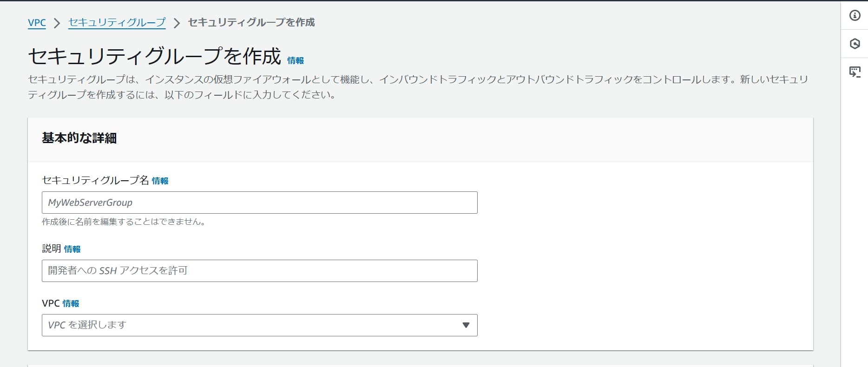Focus the 説明 description input field
The width and height of the screenshot is (868, 367).
tap(259, 271)
